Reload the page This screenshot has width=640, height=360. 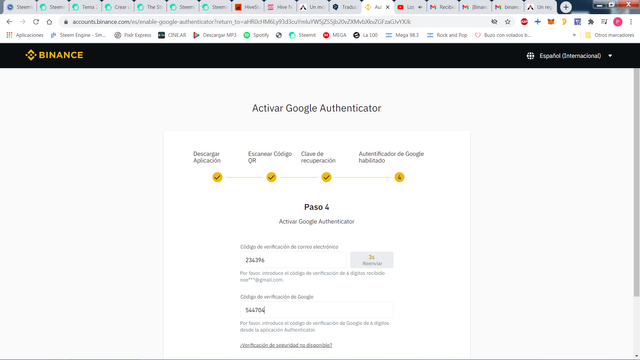point(36,22)
